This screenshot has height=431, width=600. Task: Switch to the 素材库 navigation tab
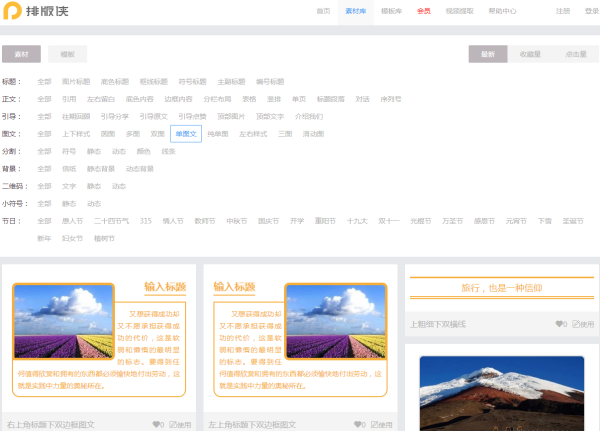tap(355, 11)
